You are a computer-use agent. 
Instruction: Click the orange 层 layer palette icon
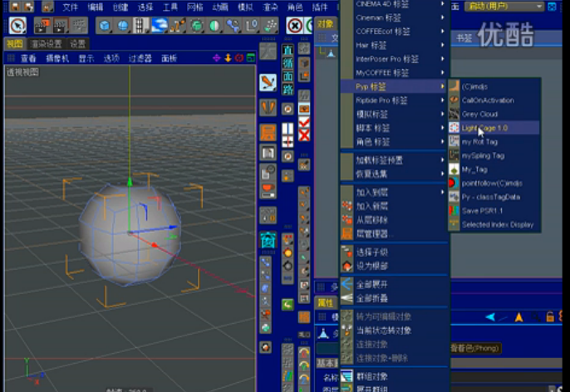[x=268, y=132]
